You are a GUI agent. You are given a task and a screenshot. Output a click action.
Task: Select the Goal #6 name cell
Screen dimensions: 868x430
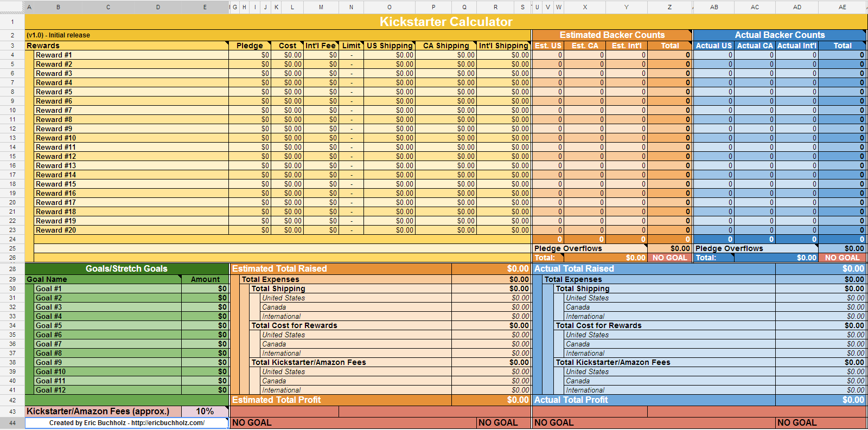coord(107,335)
